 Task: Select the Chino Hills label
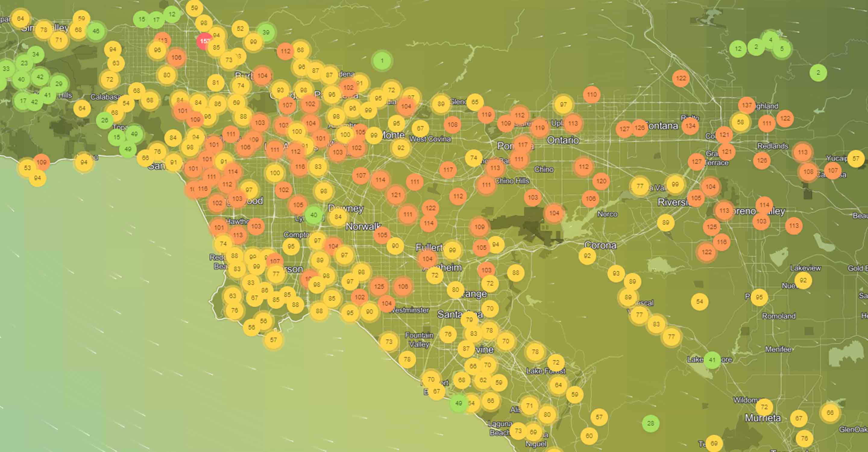coord(512,181)
